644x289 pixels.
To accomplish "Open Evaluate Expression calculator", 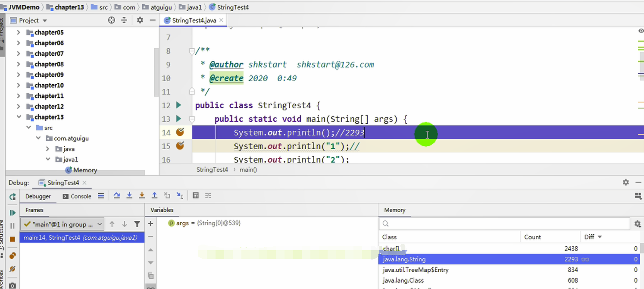I will tap(196, 196).
